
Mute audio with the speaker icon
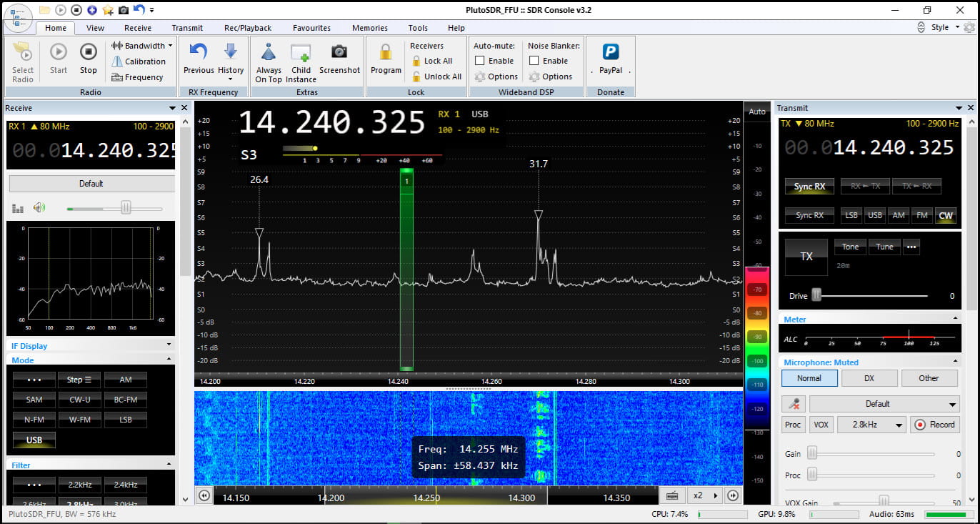coord(39,208)
